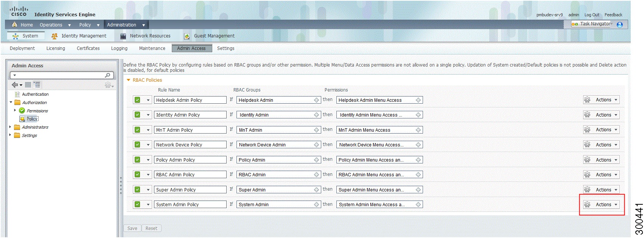This screenshot has height=238, width=644.
Task: Click the plus icon beside Super Admin group
Action: click(317, 190)
